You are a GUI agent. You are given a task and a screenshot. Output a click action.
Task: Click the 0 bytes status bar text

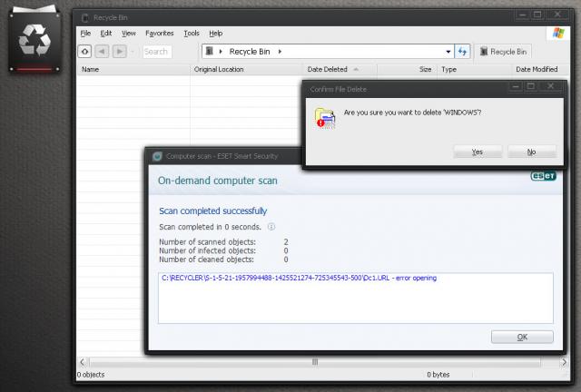point(438,375)
